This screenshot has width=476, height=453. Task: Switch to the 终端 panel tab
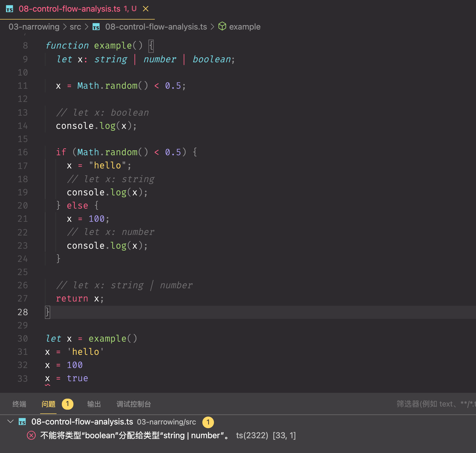tap(19, 404)
